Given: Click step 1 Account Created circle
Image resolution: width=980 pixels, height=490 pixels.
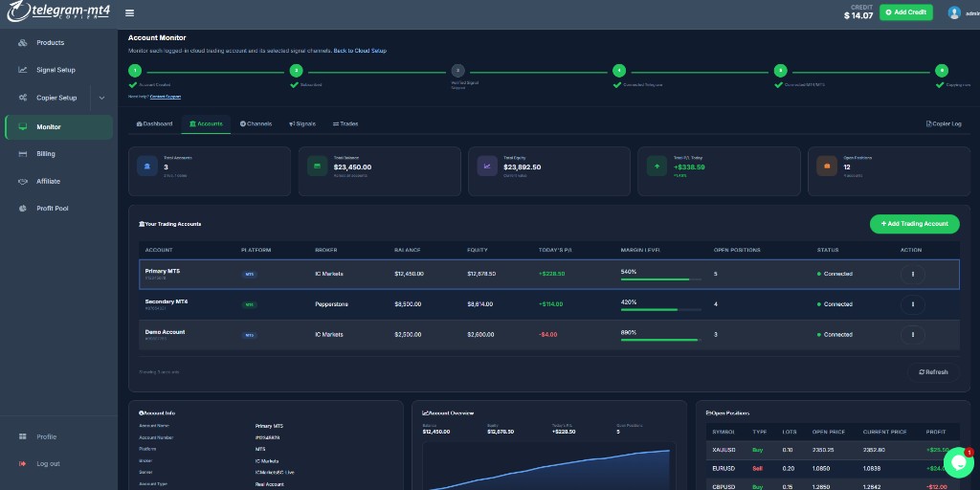Looking at the screenshot, I should point(135,71).
